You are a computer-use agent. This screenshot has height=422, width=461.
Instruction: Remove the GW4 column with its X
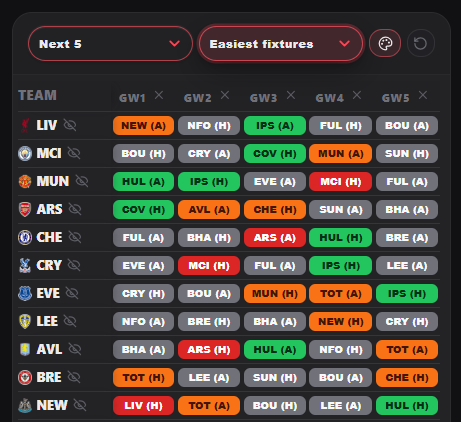click(357, 95)
